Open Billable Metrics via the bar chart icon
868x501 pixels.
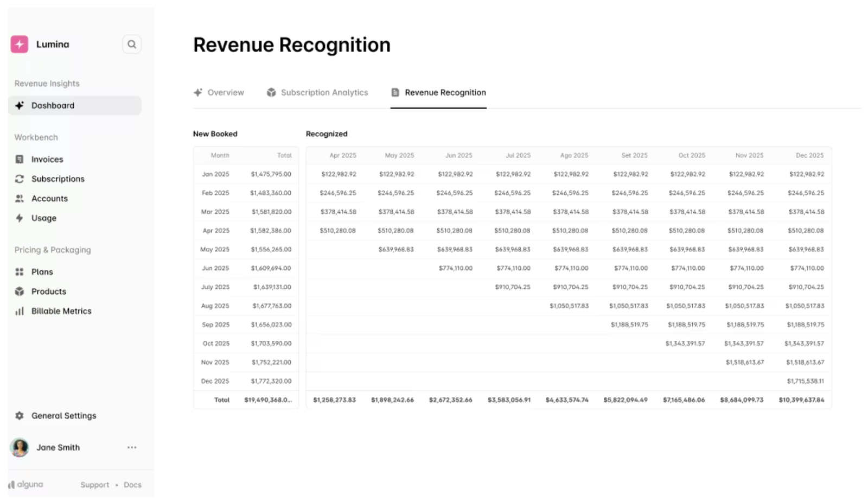(x=20, y=310)
